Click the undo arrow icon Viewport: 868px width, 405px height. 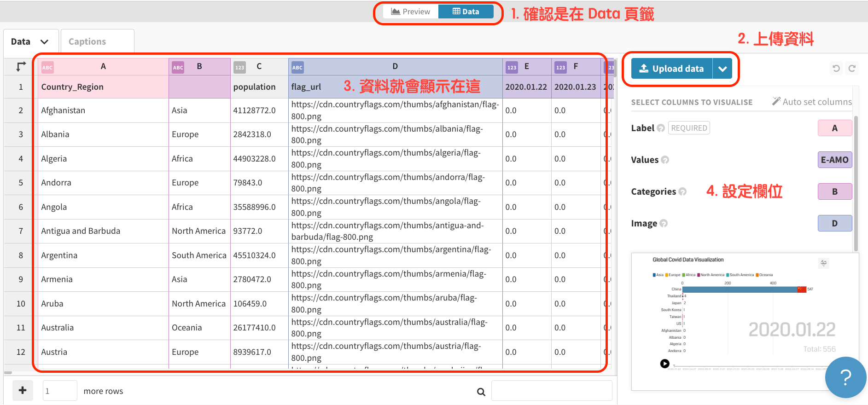coord(836,69)
